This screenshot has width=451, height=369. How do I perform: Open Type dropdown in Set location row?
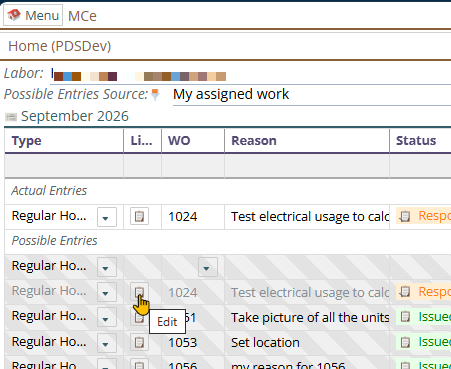(x=107, y=343)
